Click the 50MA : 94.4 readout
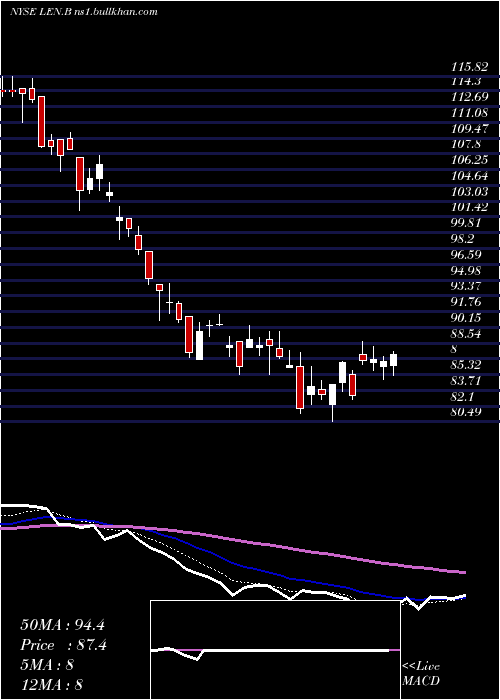 pos(62,625)
